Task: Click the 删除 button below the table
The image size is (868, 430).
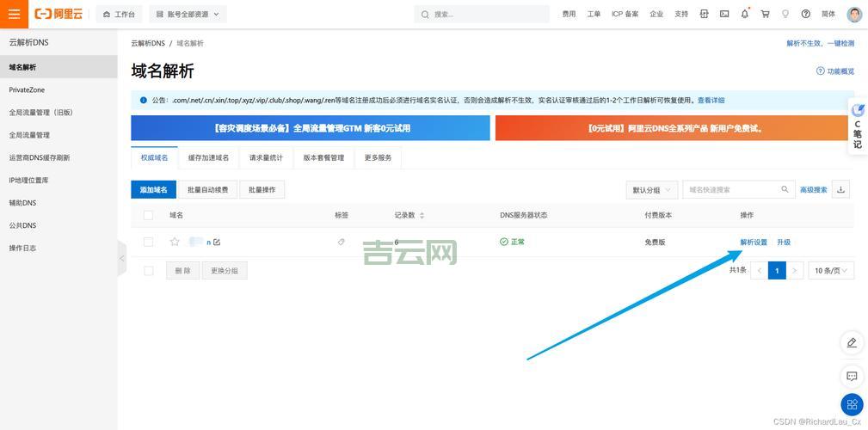Action: pyautogui.click(x=182, y=271)
